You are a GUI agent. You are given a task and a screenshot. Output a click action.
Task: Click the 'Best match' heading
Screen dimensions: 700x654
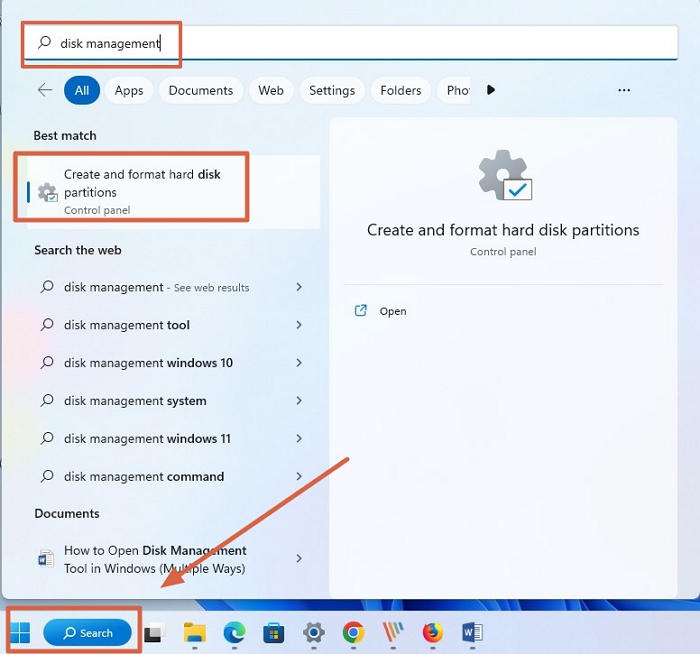(x=65, y=135)
